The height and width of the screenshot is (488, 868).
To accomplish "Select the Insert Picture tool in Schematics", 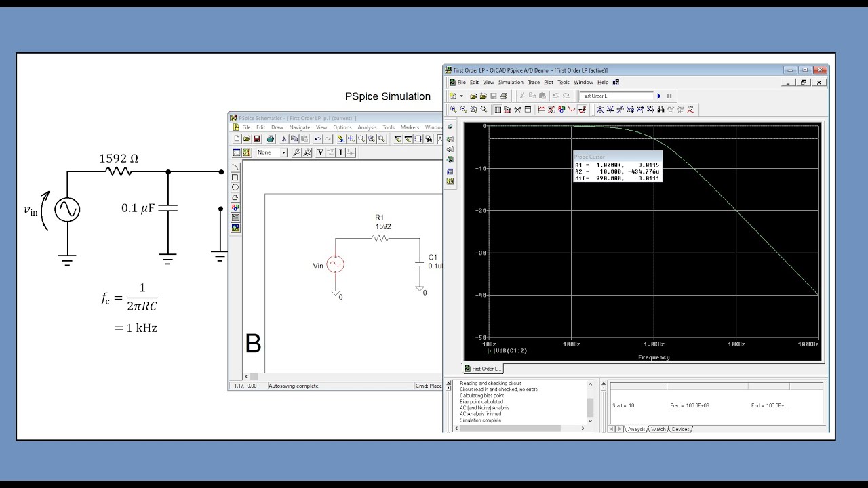I will click(235, 228).
